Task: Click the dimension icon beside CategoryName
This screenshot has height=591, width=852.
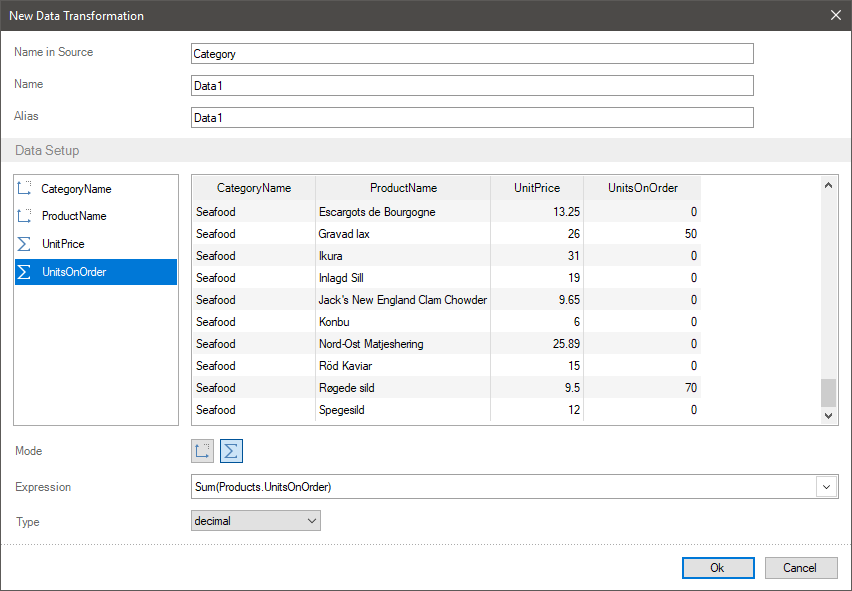Action: click(25, 189)
